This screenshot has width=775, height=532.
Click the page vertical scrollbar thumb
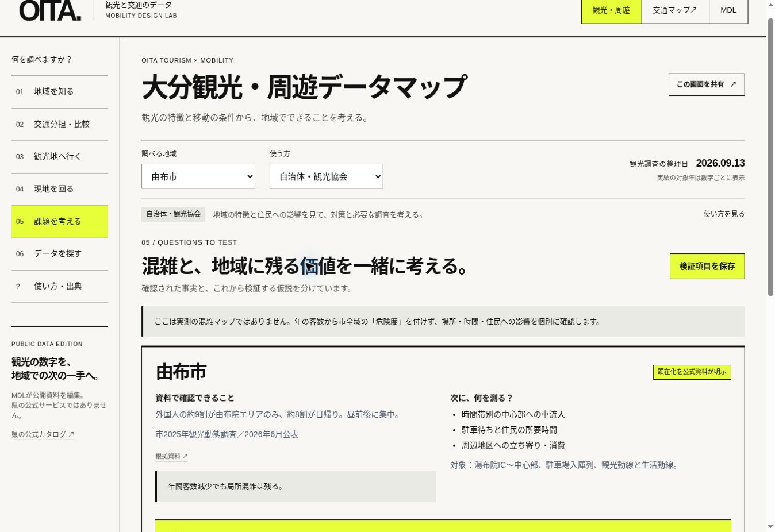coord(770,156)
